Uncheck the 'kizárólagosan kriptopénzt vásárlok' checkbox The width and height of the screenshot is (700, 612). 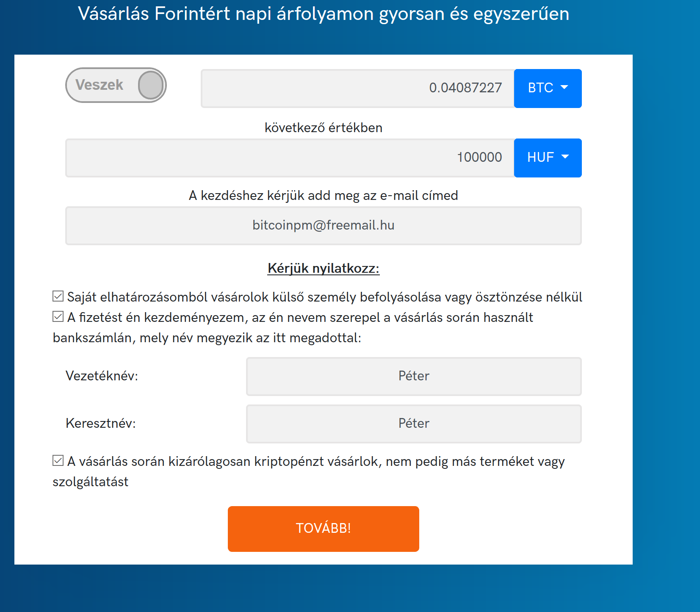[58, 460]
